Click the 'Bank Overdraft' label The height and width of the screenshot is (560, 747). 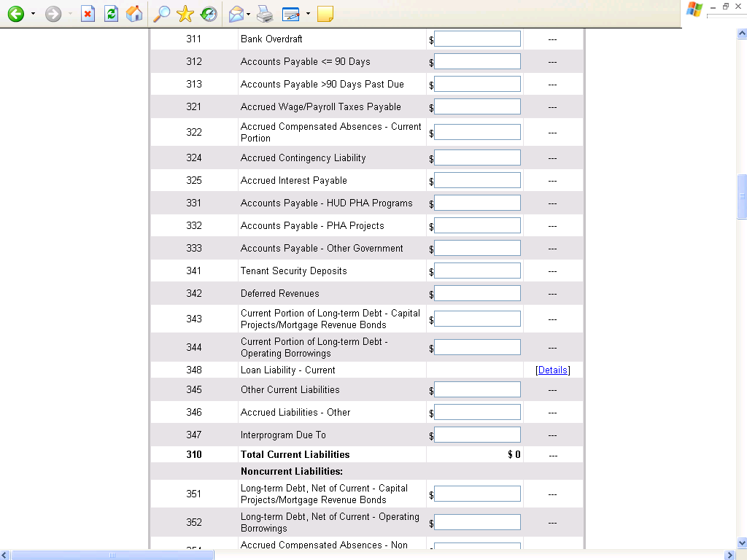pos(271,39)
